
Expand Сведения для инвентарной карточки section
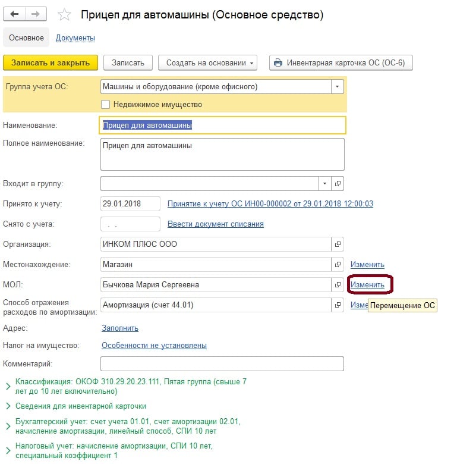tap(8, 406)
